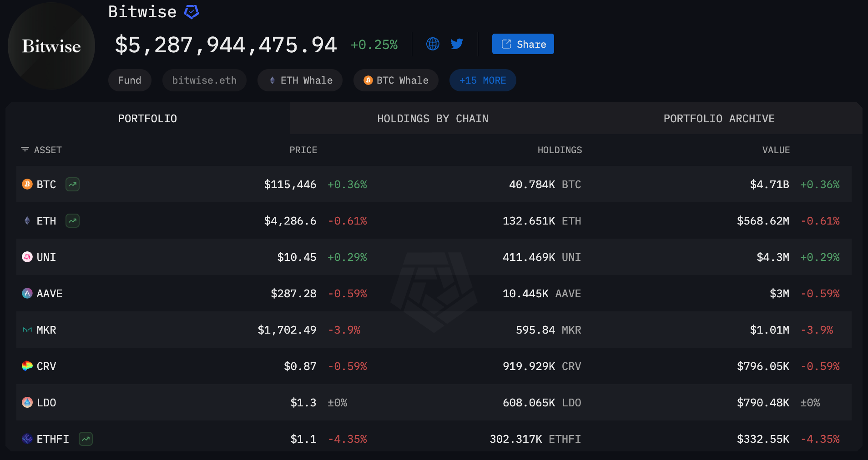Screen dimensions: 868x460
Task: Click the ASSET filter icon
Action: click(25, 150)
